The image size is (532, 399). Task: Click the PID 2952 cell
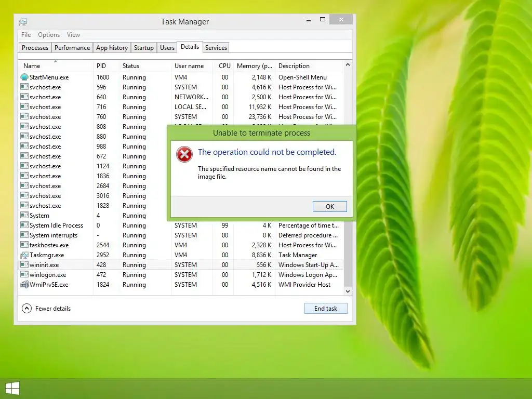103,255
